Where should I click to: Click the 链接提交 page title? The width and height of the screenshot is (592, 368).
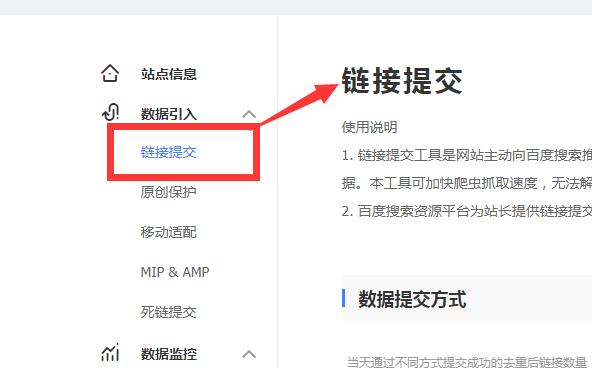point(402,80)
